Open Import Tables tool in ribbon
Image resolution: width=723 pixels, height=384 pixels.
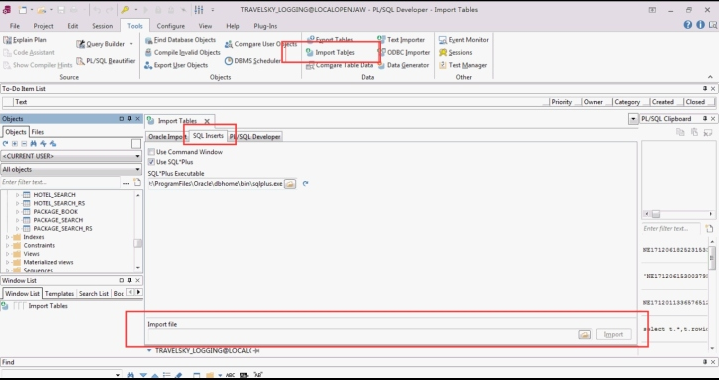(x=331, y=53)
